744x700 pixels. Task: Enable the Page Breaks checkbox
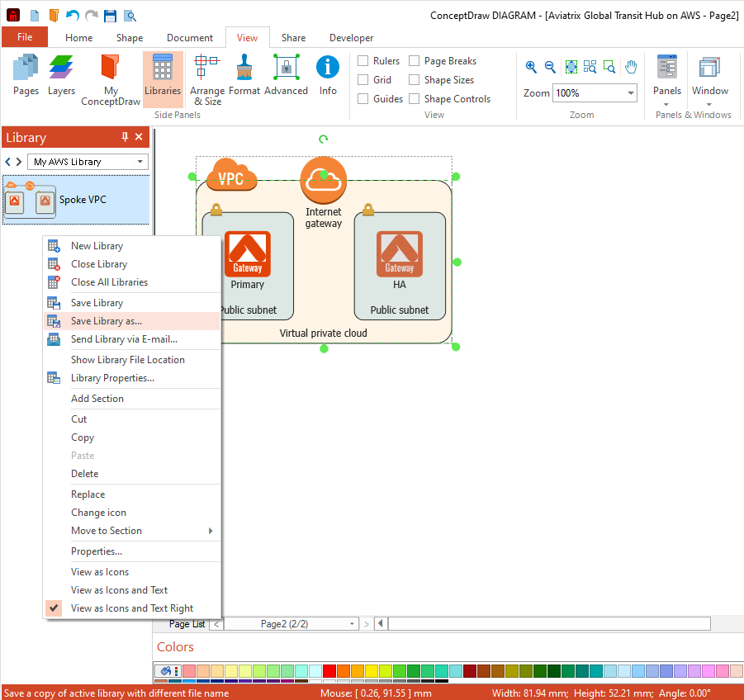tap(415, 61)
